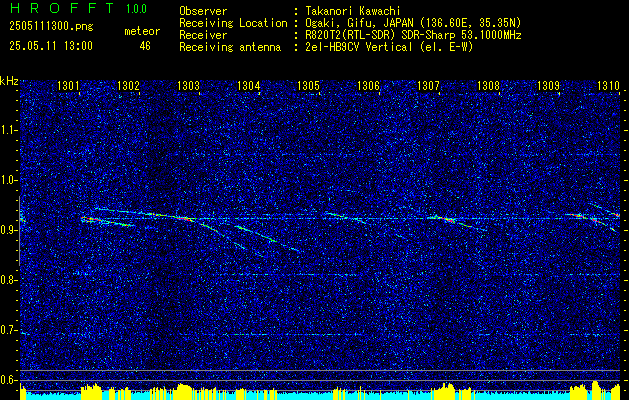The height and width of the screenshot is (400, 629).
Task: Click the 1309 time marker
Action: (548, 85)
